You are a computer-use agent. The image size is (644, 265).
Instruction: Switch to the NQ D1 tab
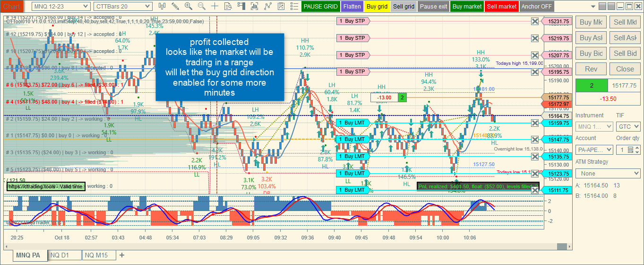pyautogui.click(x=65, y=255)
